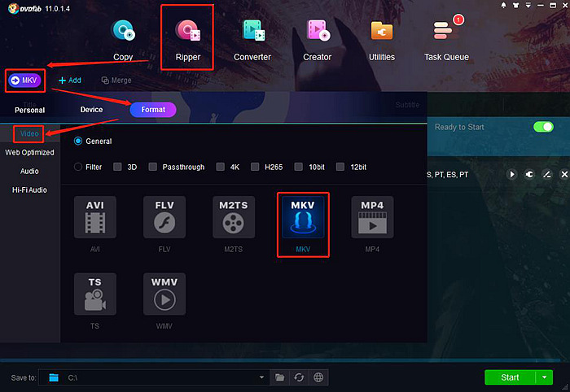Click the globe upload icon
The width and height of the screenshot is (570, 392).
point(318,377)
